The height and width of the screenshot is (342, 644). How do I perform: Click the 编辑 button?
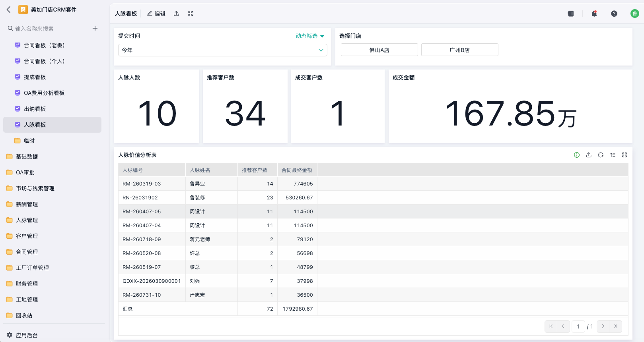(x=156, y=14)
